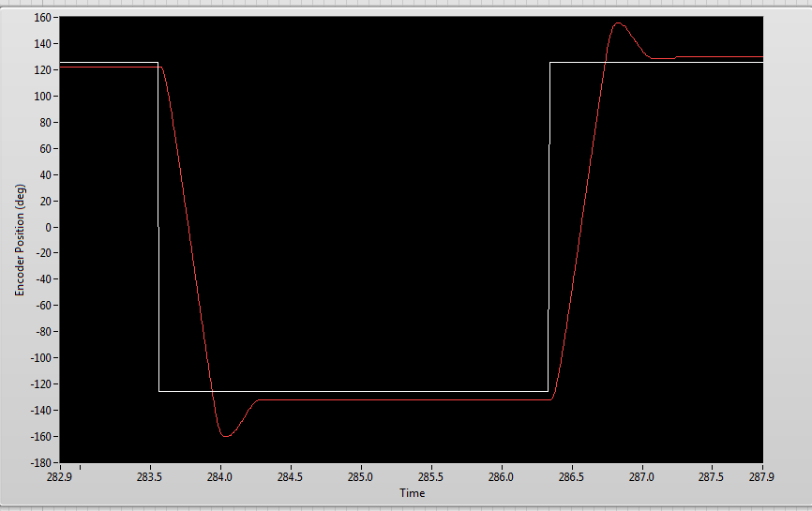Click the 80 y-axis tick label
812x511 pixels.
[x=45, y=123]
